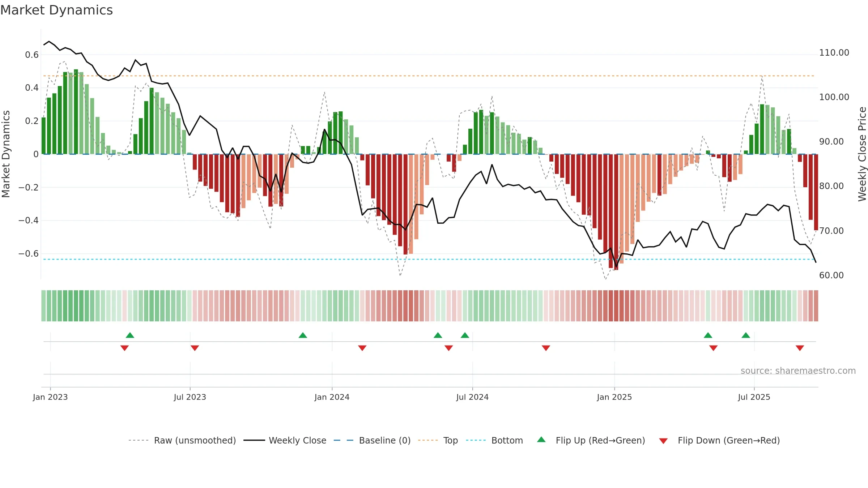This screenshot has width=868, height=488.
Task: Select the green flip-up marker just before Jul 2024
Action: click(x=465, y=335)
